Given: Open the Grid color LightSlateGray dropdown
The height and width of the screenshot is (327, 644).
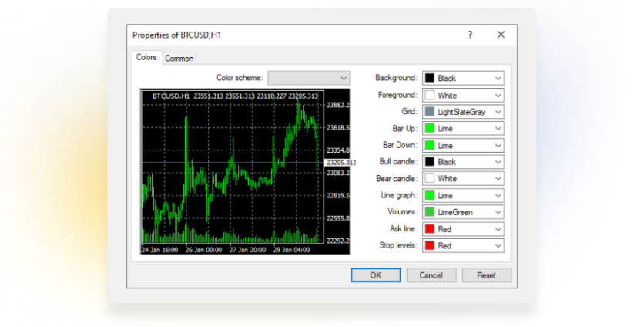Looking at the screenshot, I should (x=498, y=112).
